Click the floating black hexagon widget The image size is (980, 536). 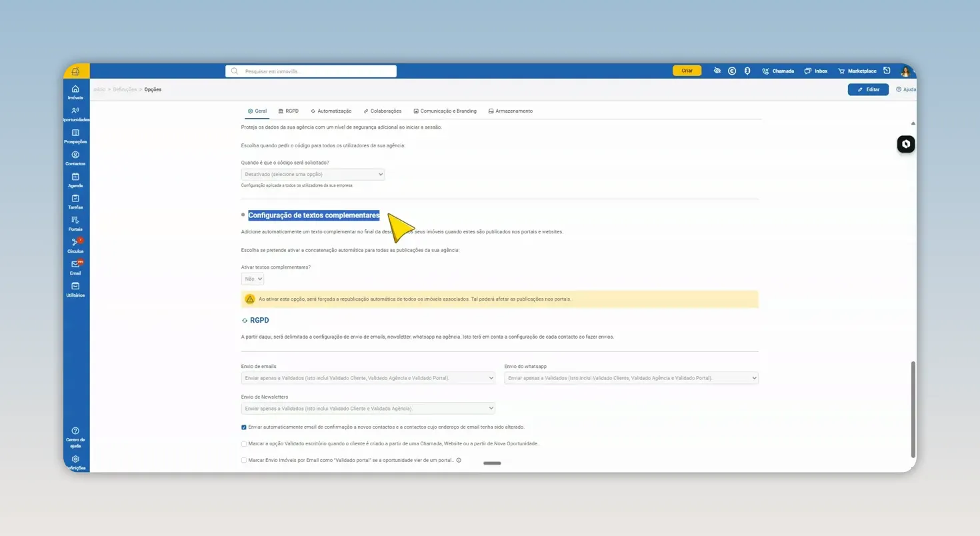(906, 144)
